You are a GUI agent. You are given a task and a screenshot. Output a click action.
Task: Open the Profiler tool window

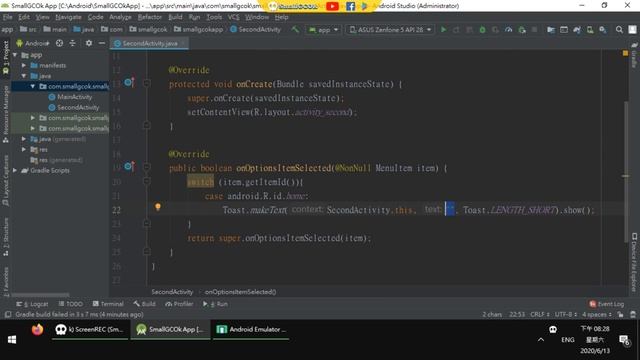point(179,304)
